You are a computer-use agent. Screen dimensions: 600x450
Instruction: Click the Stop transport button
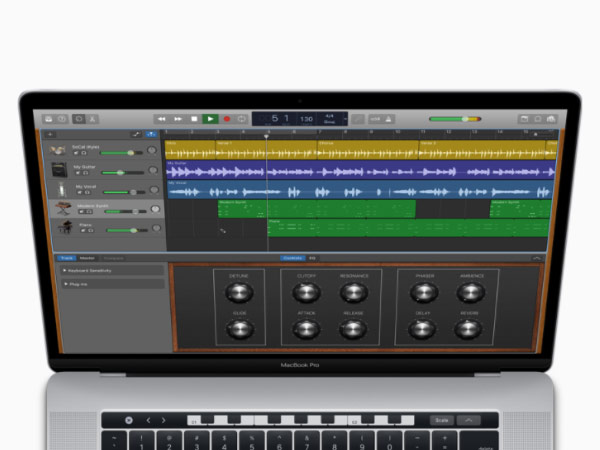(194, 119)
